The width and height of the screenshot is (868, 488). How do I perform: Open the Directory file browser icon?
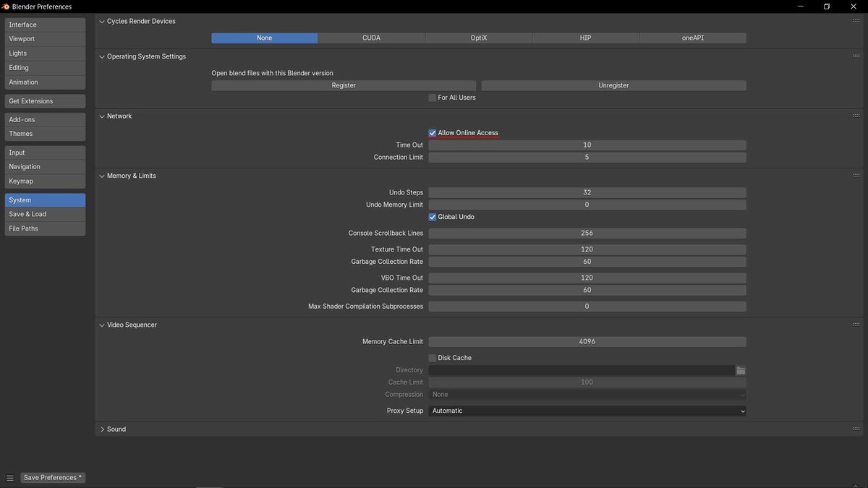coord(740,369)
